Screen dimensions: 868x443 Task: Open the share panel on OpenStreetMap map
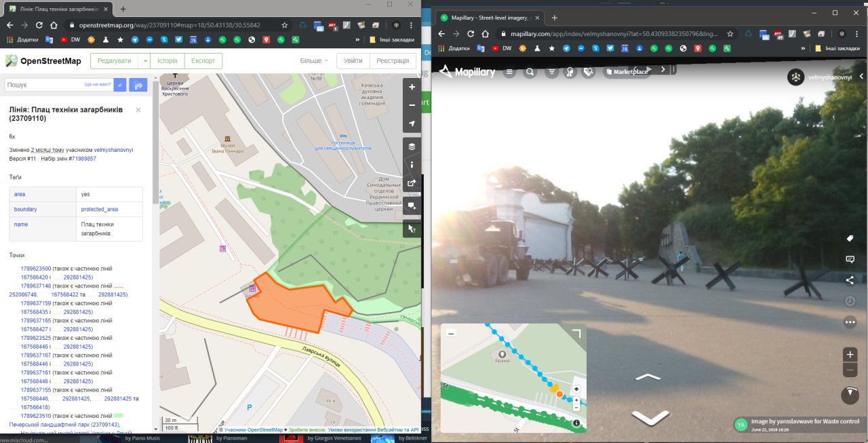[412, 182]
